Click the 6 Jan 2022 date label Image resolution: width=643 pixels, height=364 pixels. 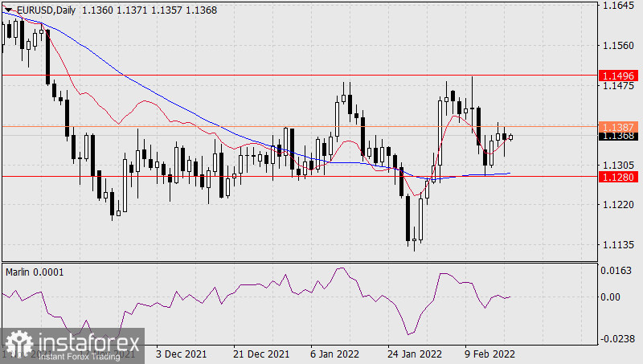tap(333, 354)
